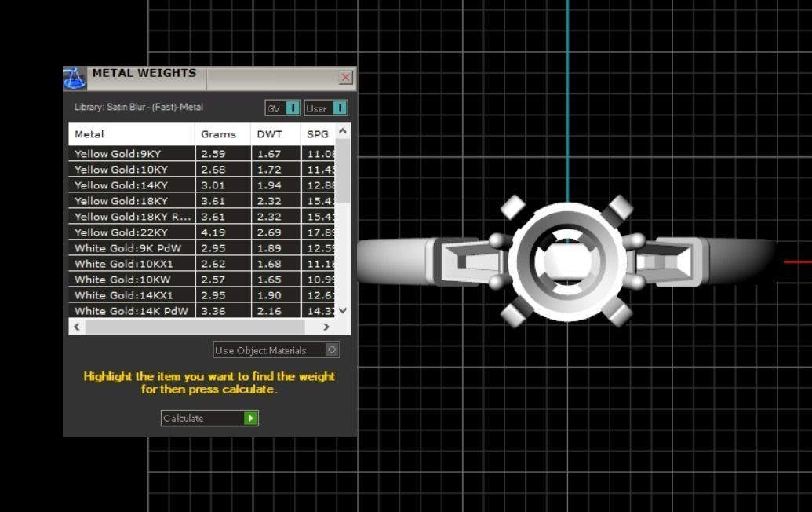Click the Metal Weights panel logo icon
This screenshot has width=812, height=512.
pos(75,79)
